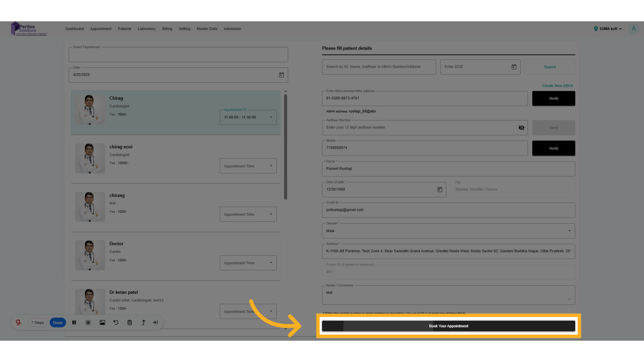Viewport: 644px width, 362px height.
Task: Click the Notes / Comments text area
Action: tap(448, 295)
